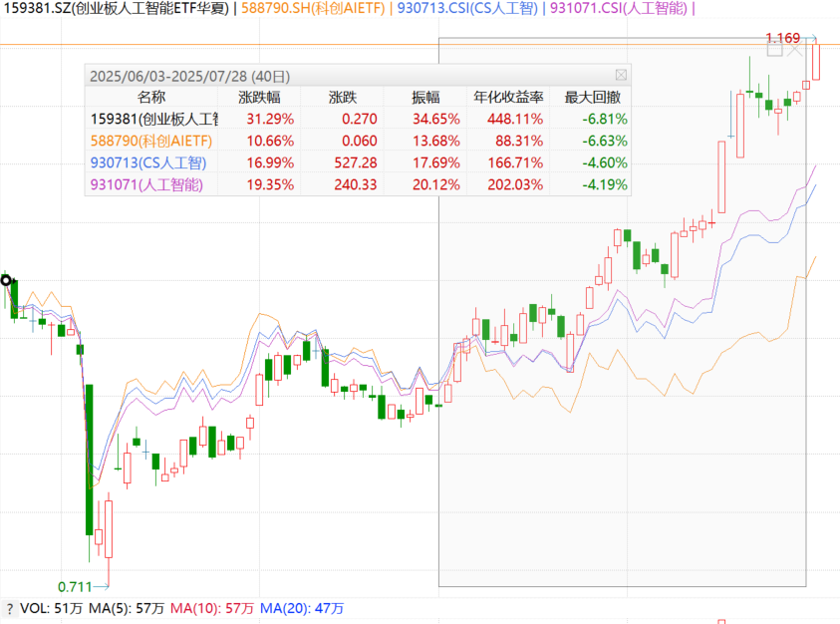This screenshot has height=624, width=840.
Task: Click the 202.03% annualized return value
Action: 515,185
